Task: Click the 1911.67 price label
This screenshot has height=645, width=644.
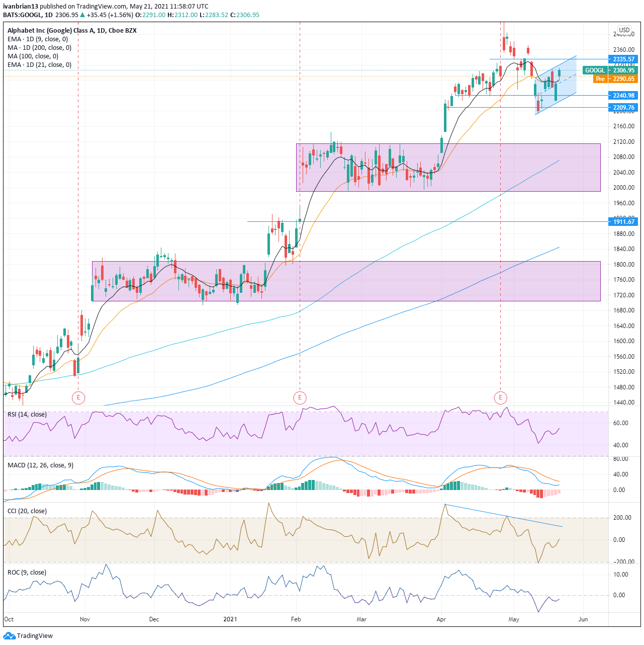Action: tap(623, 222)
